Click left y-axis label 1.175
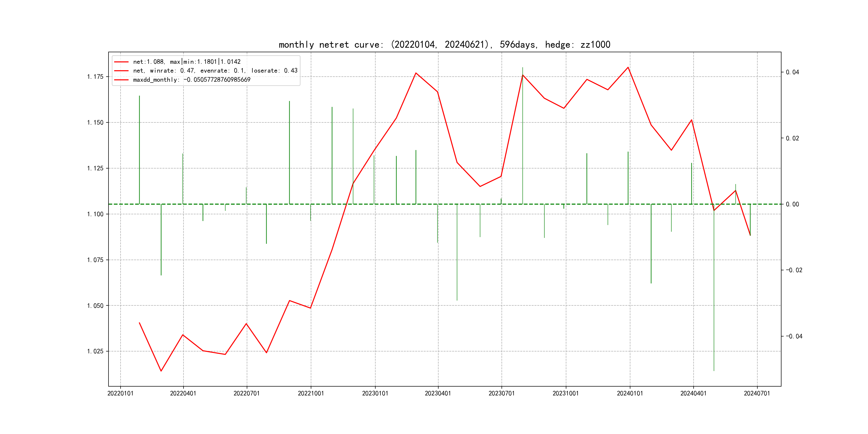 [x=95, y=77]
